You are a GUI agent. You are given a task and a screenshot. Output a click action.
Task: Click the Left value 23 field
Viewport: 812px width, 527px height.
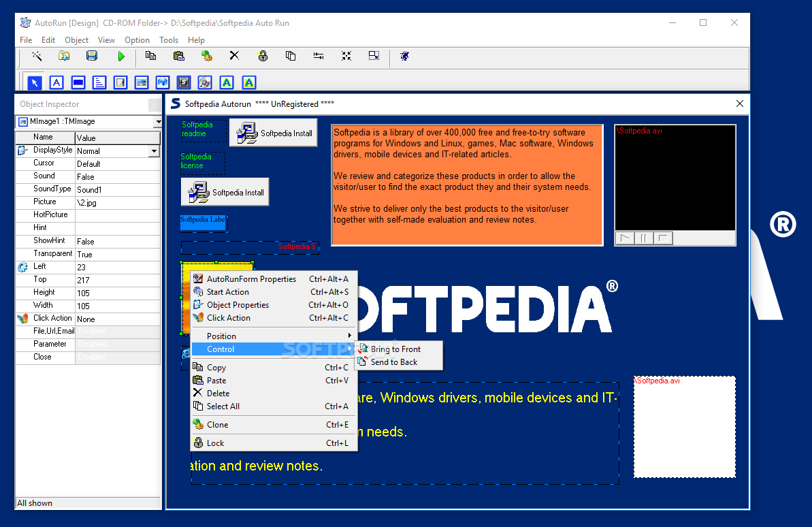click(118, 268)
